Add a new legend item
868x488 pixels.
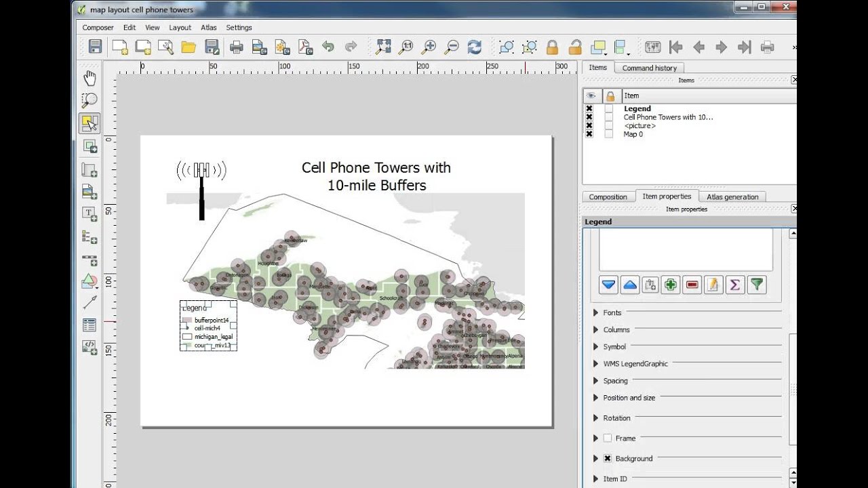click(x=90, y=237)
